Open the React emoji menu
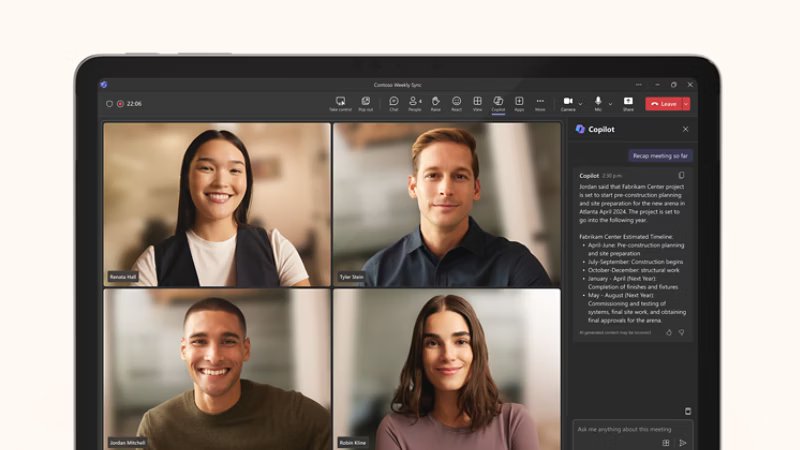Screen dimensions: 800x450 [457, 104]
